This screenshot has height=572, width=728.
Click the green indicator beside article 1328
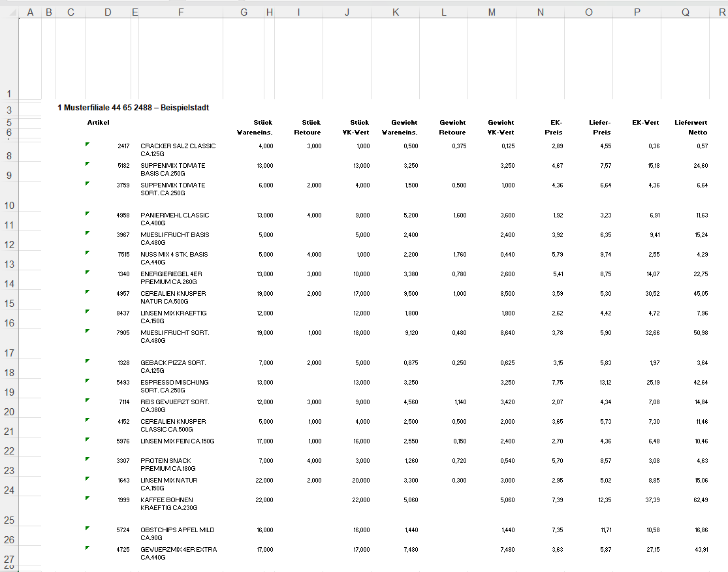[87, 360]
